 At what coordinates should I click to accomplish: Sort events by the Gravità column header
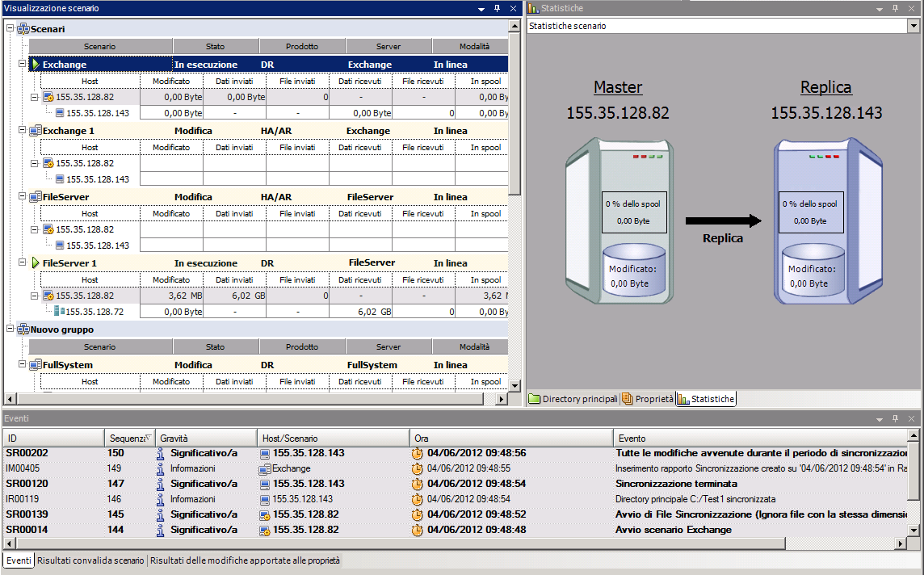[x=205, y=438]
